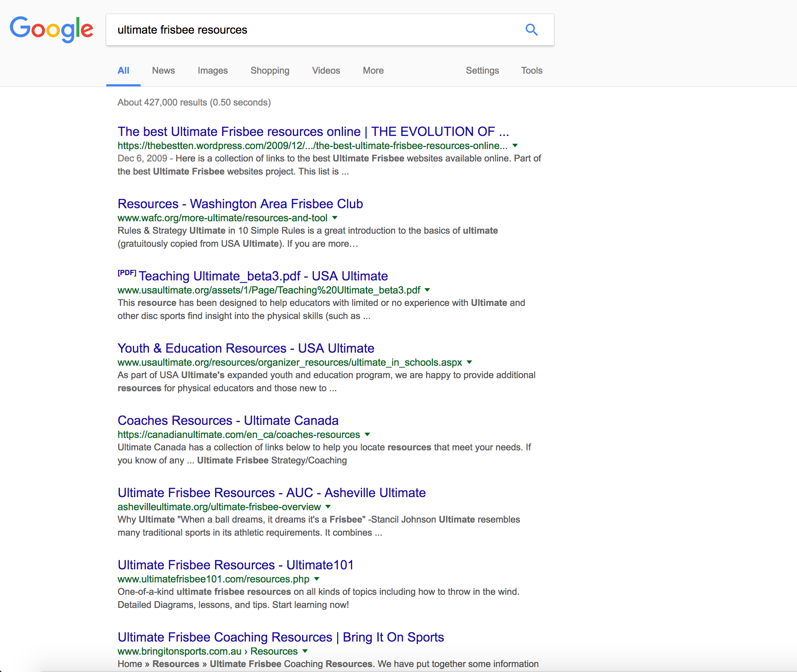Switch to the Images tab
Viewport: 797px width, 672px height.
212,70
